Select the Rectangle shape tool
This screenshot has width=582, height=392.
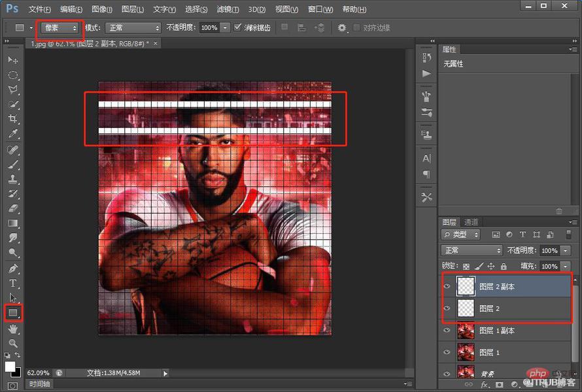pos(13,313)
